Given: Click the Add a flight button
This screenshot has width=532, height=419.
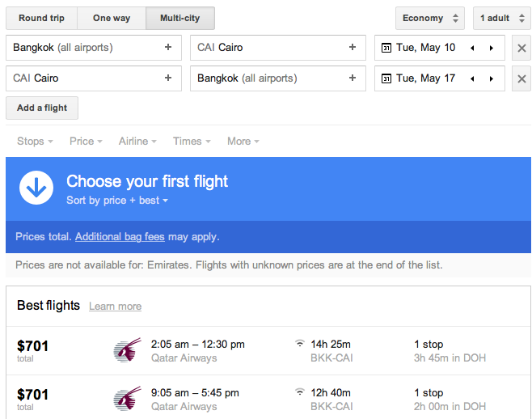Looking at the screenshot, I should 42,108.
